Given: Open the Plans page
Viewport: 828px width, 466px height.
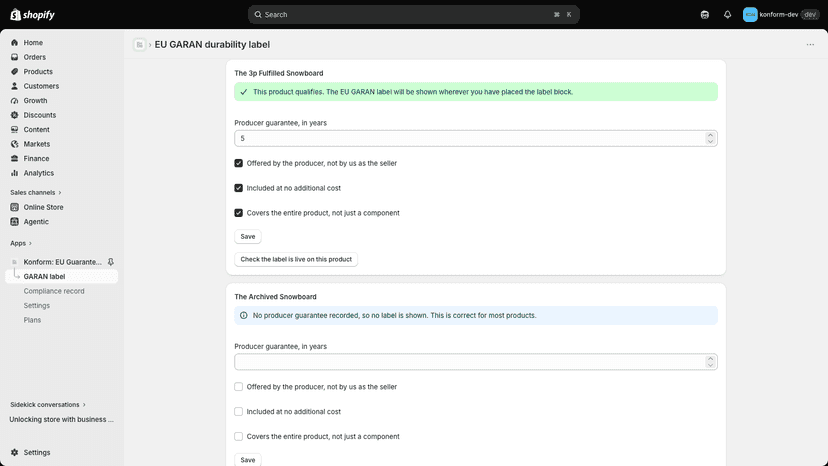Looking at the screenshot, I should (32, 320).
